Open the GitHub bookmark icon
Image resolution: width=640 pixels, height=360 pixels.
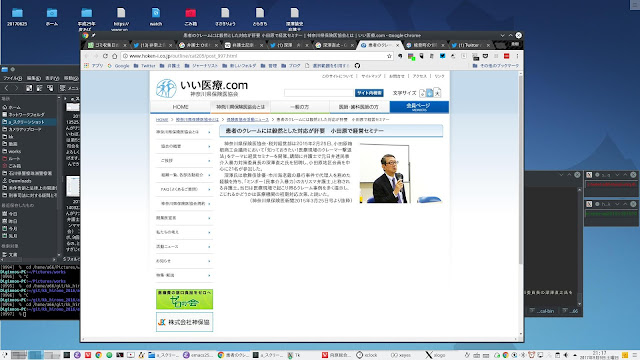(357, 65)
